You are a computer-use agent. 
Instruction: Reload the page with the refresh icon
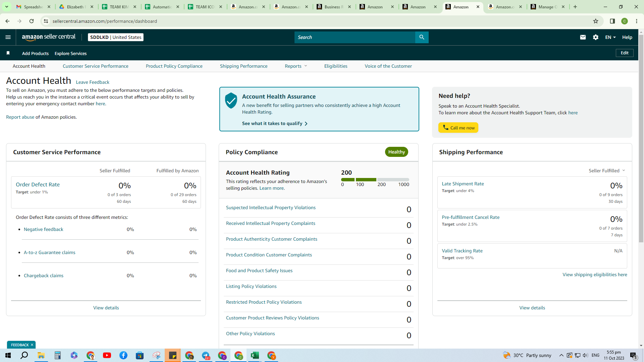[x=32, y=21]
